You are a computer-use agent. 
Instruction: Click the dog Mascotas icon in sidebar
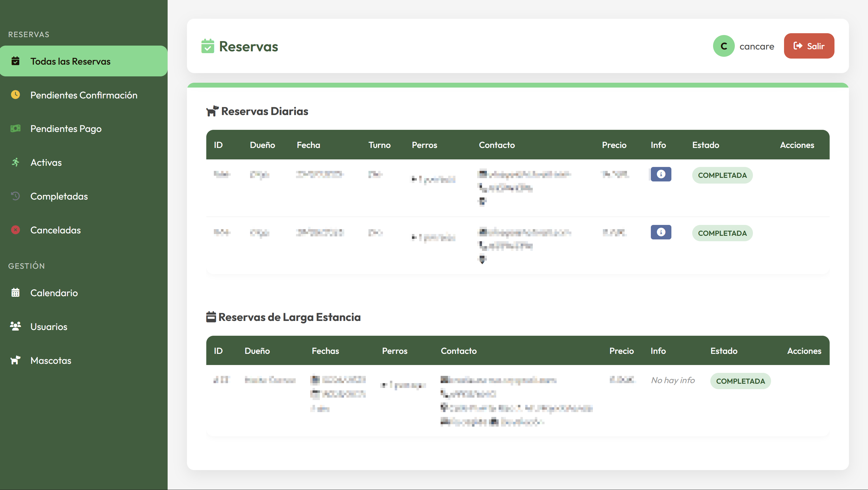(15, 360)
